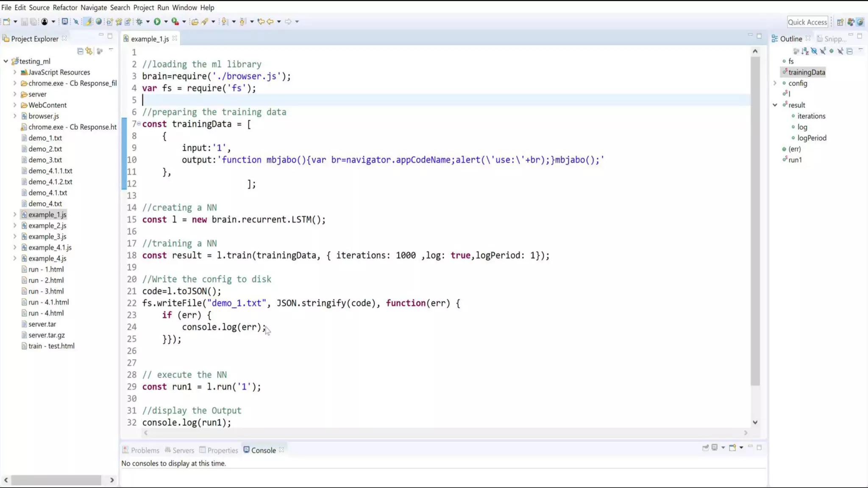Click the editor vertical scrollbar thumb
The width and height of the screenshot is (868, 488).
755,220
